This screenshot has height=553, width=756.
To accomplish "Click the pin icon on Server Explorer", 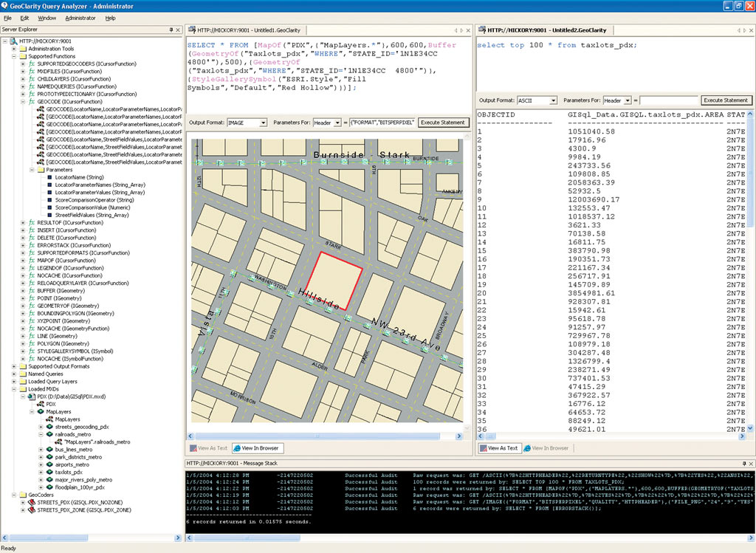I will [171, 30].
